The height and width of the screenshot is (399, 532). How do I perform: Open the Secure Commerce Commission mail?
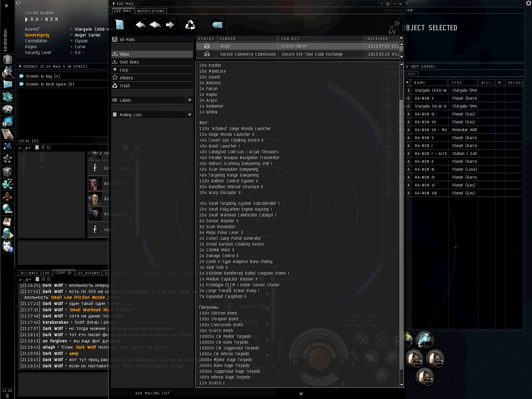[x=298, y=54]
